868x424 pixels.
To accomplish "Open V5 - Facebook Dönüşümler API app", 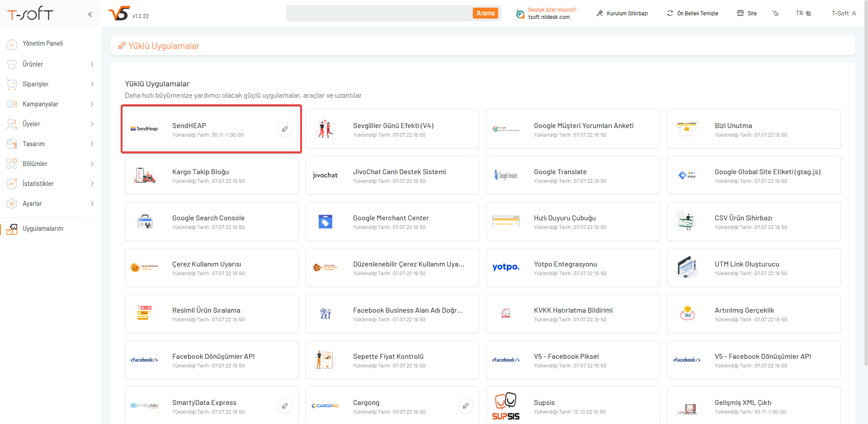I will pos(754,360).
